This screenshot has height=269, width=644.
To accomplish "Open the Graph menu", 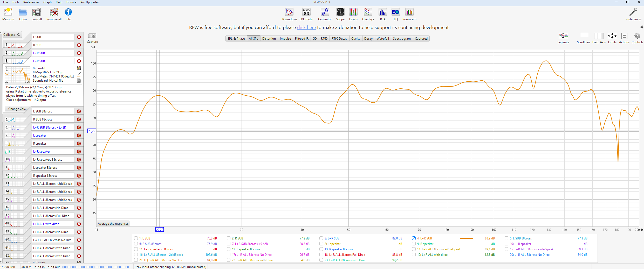I will (x=47, y=2).
